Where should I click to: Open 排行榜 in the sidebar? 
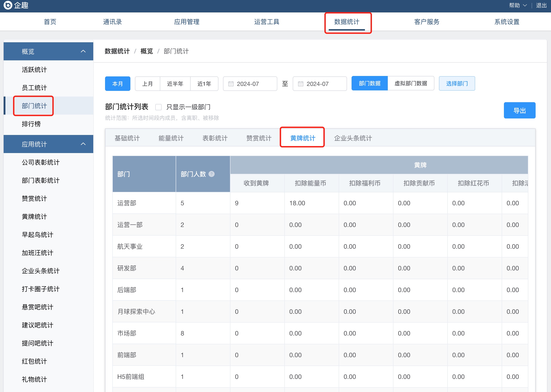(x=31, y=124)
